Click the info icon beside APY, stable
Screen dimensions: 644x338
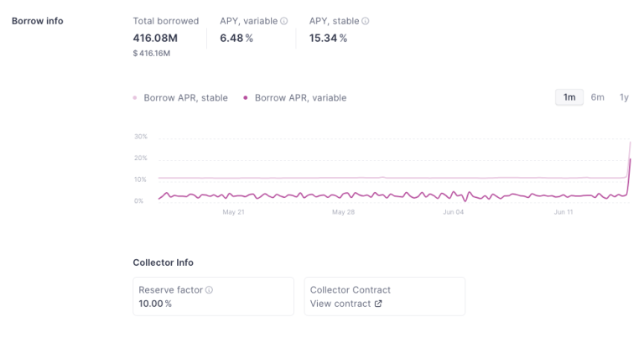coord(365,21)
